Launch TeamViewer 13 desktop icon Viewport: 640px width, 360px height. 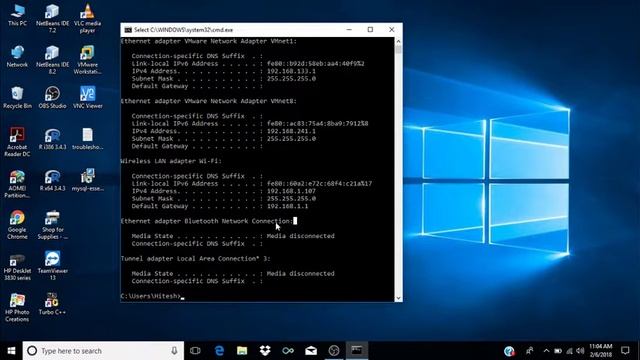click(52, 265)
